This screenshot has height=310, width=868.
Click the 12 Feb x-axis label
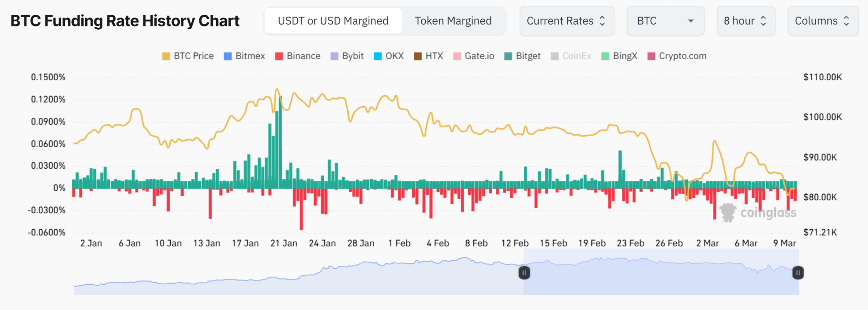point(515,243)
